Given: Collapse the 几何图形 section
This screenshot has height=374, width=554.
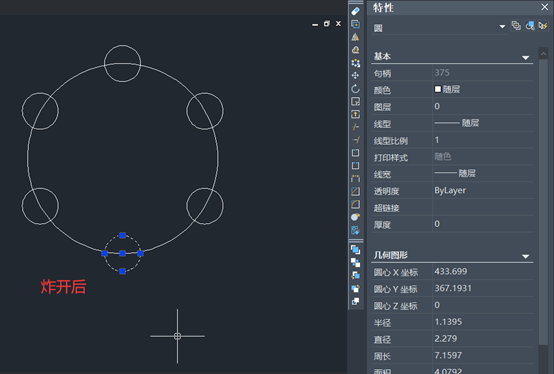Looking at the screenshot, I should click(x=525, y=256).
